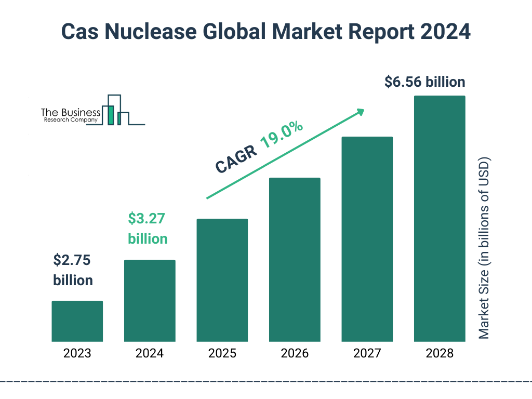Click the $2.75 billion value label
532x399 pixels.
coord(73,270)
